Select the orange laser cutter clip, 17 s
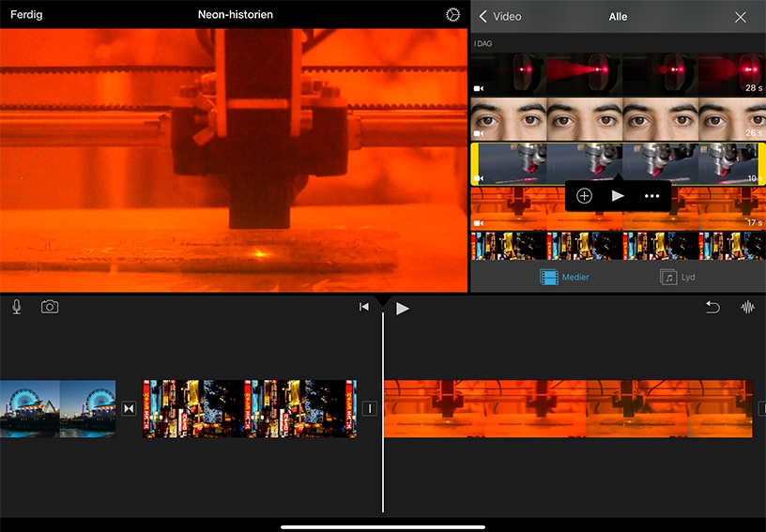 point(618,208)
